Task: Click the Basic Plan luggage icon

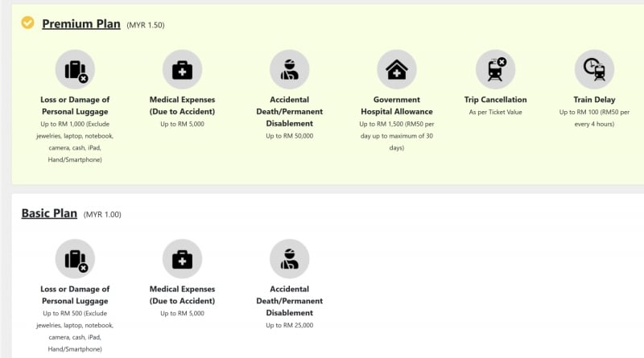Action: tap(75, 259)
